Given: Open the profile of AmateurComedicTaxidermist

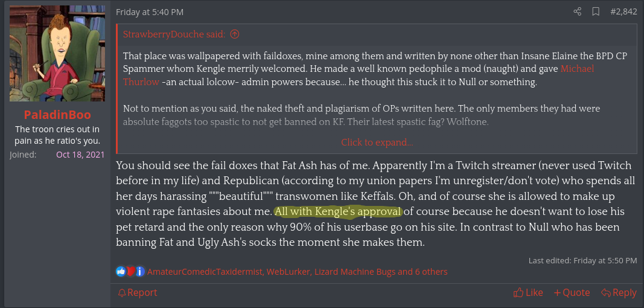Looking at the screenshot, I should pos(205,272).
